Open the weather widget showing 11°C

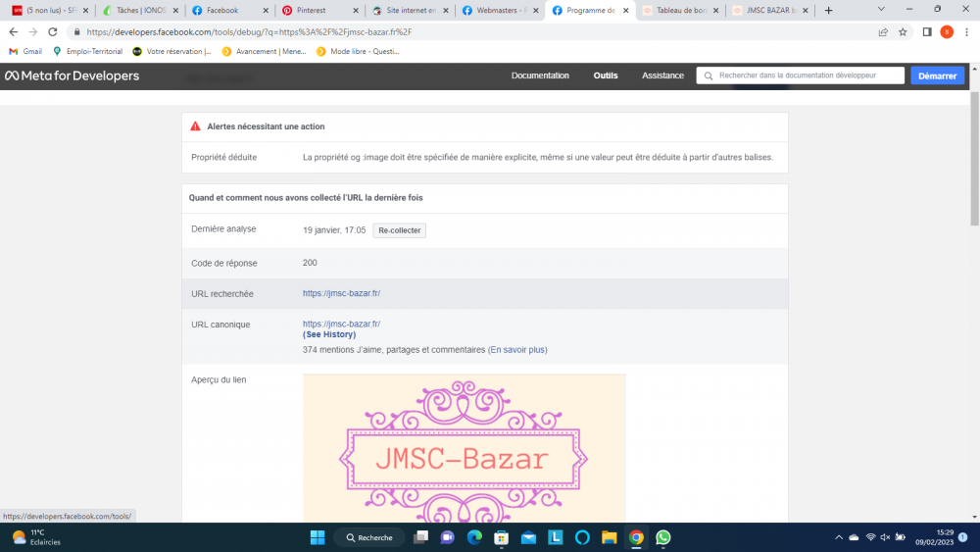pyautogui.click(x=37, y=537)
